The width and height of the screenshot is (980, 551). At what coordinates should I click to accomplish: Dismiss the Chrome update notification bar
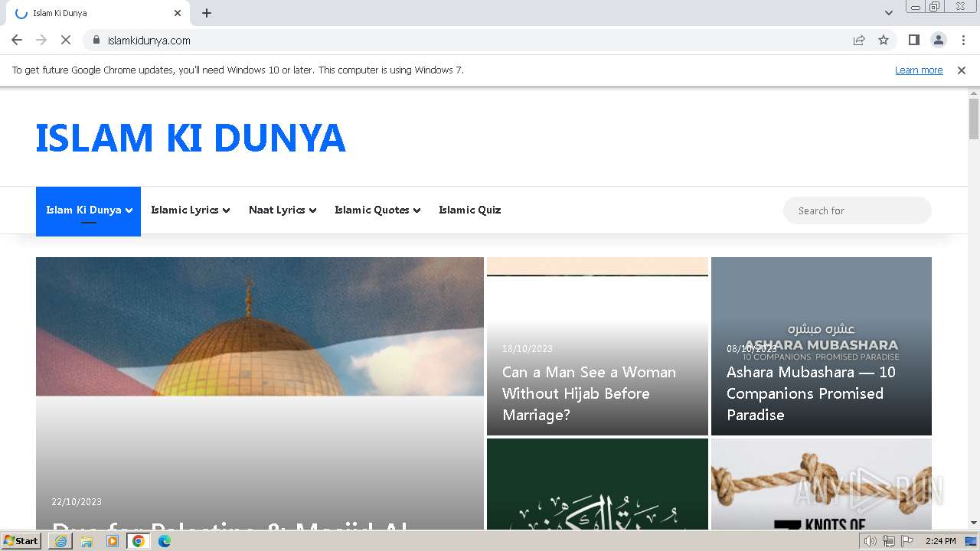(962, 70)
